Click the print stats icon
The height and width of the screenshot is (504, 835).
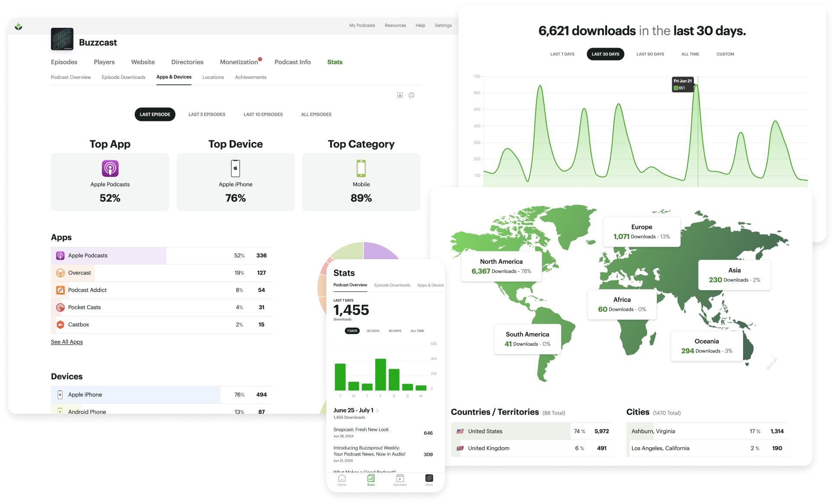tap(411, 95)
